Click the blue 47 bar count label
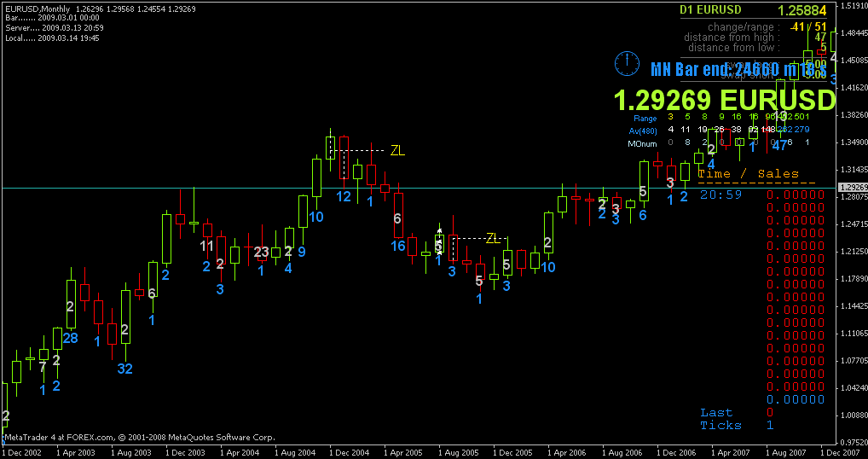This screenshot has width=868, height=459. (x=780, y=146)
